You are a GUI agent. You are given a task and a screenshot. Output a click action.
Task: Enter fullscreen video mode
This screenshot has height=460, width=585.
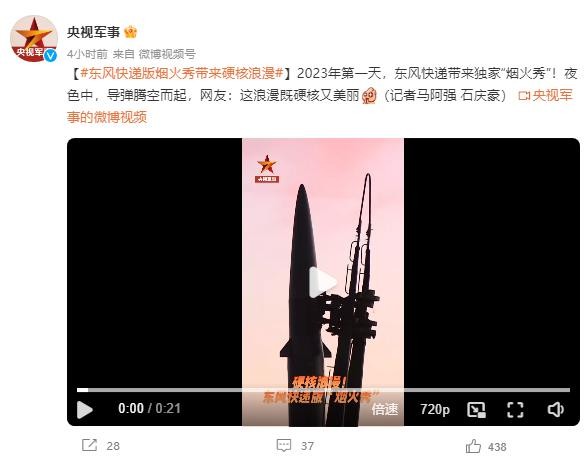click(515, 409)
